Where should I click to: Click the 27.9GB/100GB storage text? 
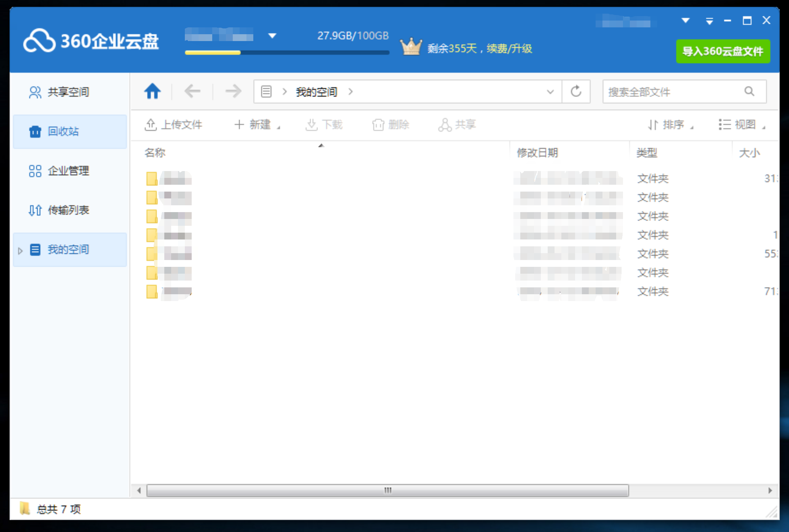pyautogui.click(x=353, y=36)
